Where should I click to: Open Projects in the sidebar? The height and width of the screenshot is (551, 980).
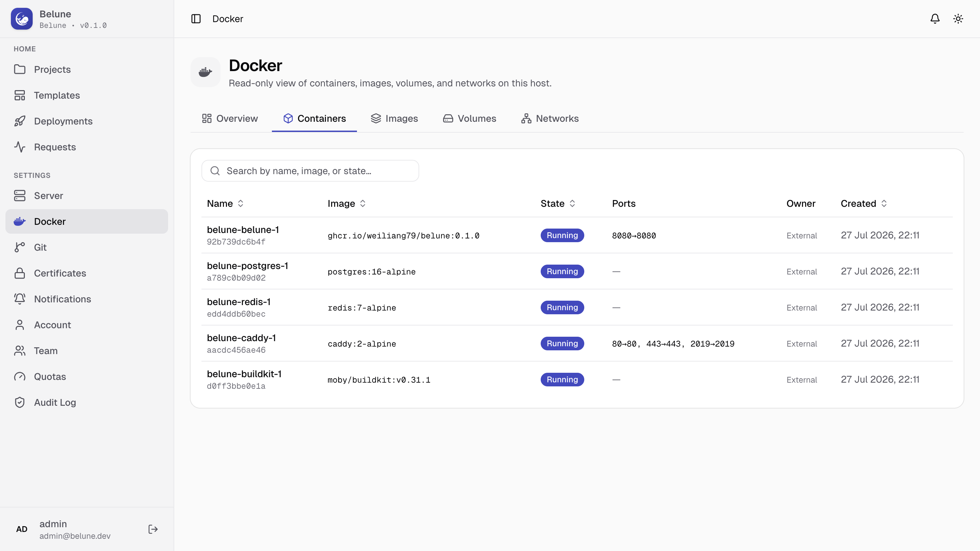pyautogui.click(x=87, y=69)
